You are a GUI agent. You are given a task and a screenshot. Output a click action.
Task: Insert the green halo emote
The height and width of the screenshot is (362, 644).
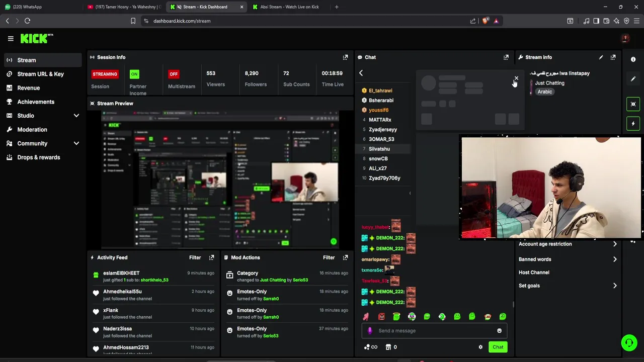pos(396,316)
